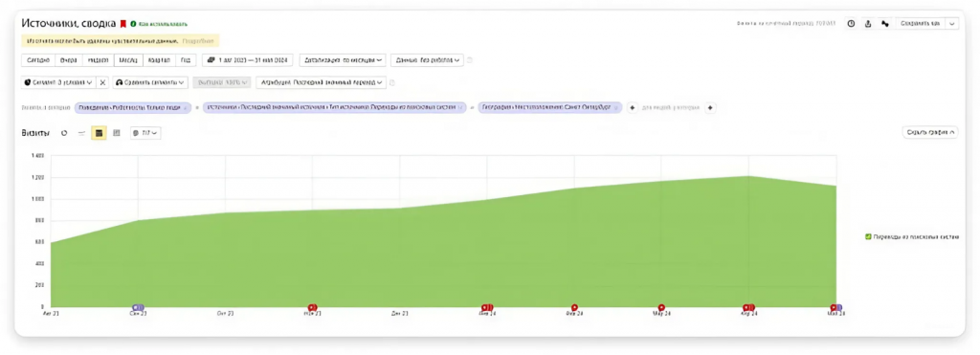Screen dimensions: 980x355
Task: Click the graph nodes icon in the top toolbar
Action: [885, 23]
